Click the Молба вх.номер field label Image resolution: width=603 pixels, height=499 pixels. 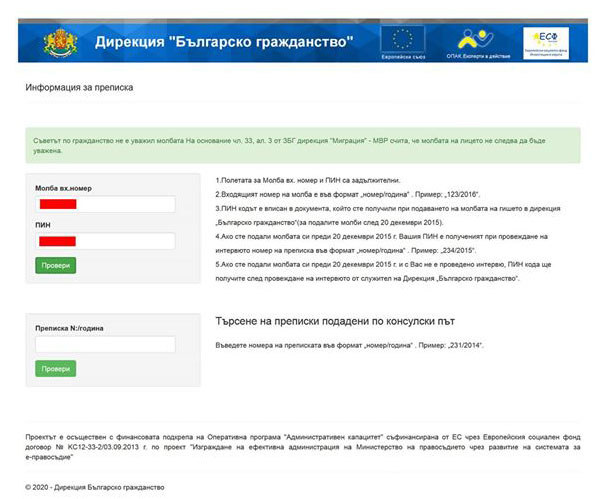[63, 187]
